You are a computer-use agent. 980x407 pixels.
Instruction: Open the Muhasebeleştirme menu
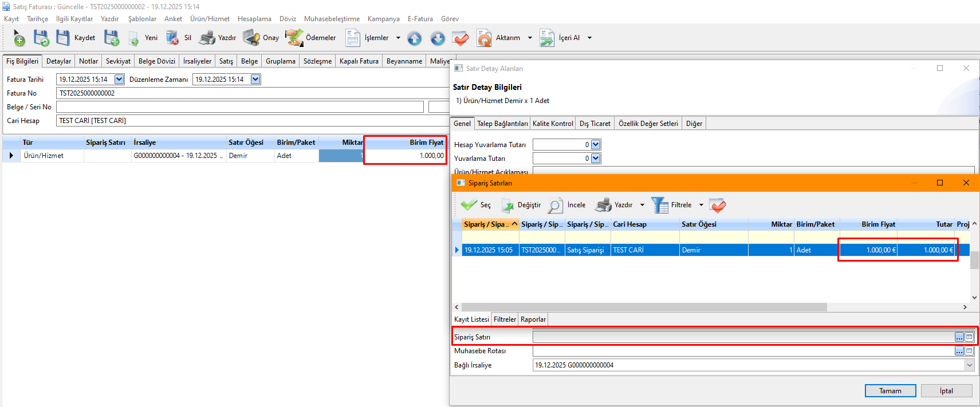click(332, 19)
